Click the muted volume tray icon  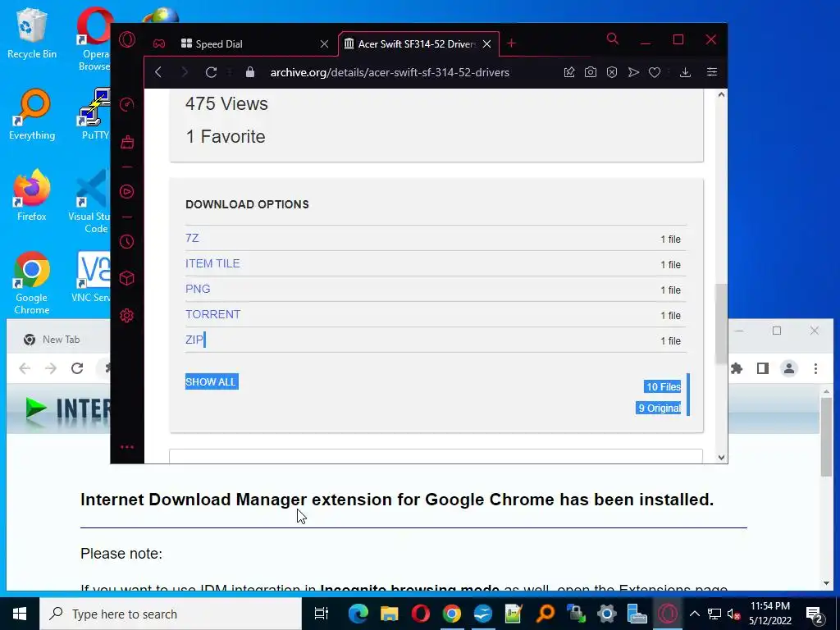733,614
